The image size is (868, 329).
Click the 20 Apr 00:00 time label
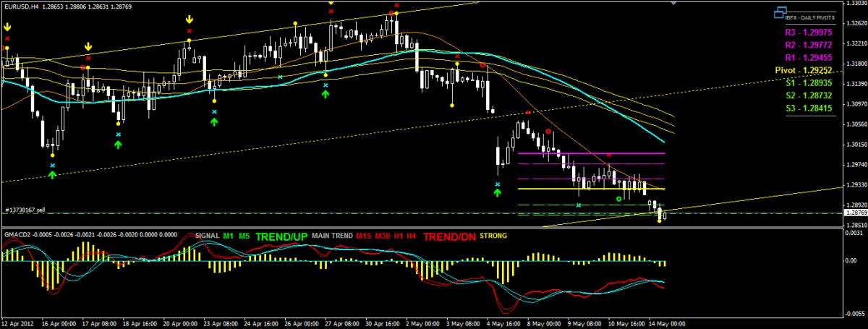point(181,324)
